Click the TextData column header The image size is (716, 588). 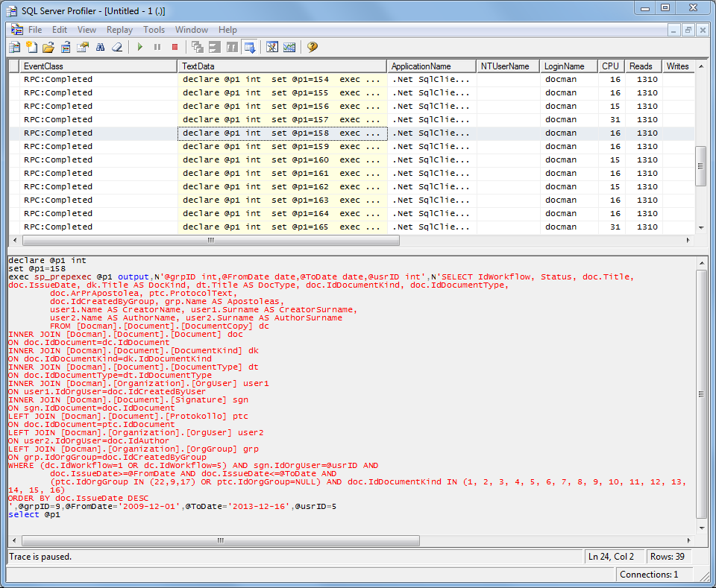(282, 66)
